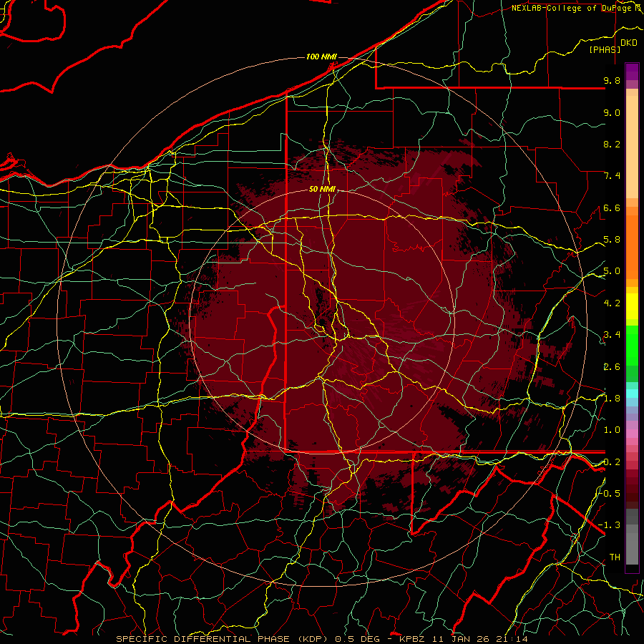Click the dark purple band atop the color scale
The height and width of the screenshot is (644, 644).
pyautogui.click(x=632, y=72)
